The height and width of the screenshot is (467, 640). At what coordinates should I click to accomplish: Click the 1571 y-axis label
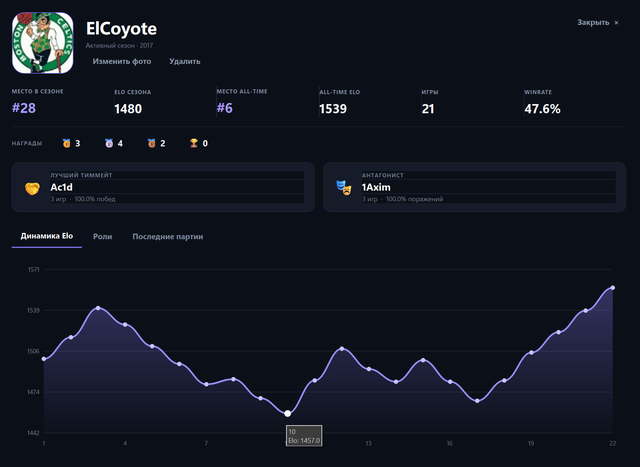click(34, 269)
